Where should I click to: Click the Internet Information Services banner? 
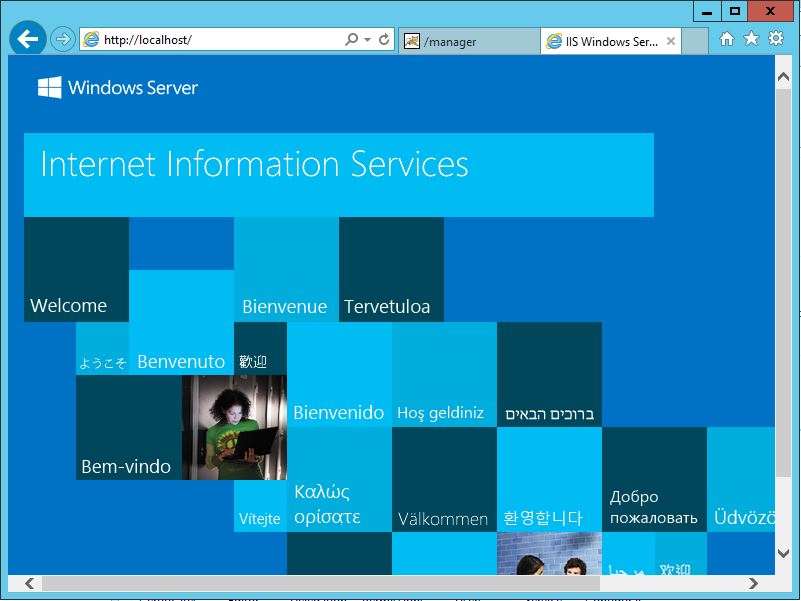pos(339,175)
